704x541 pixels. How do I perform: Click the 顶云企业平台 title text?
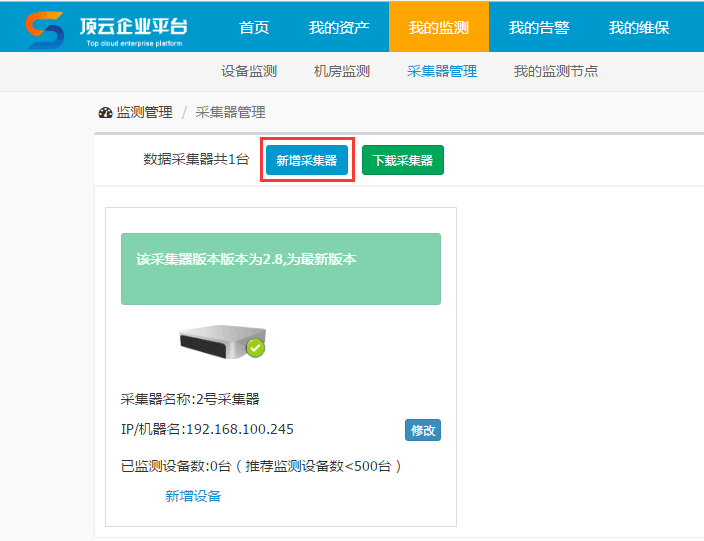(133, 26)
